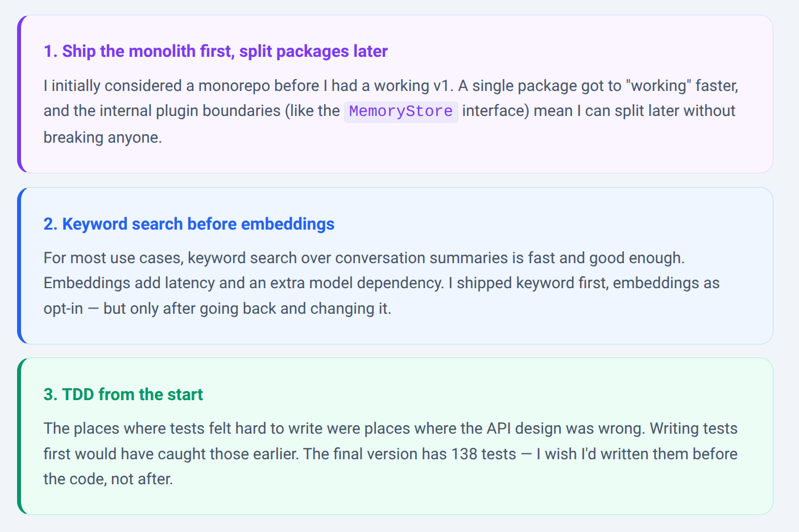This screenshot has height=532, width=799.
Task: Click the number "2." in second heading
Action: point(51,224)
